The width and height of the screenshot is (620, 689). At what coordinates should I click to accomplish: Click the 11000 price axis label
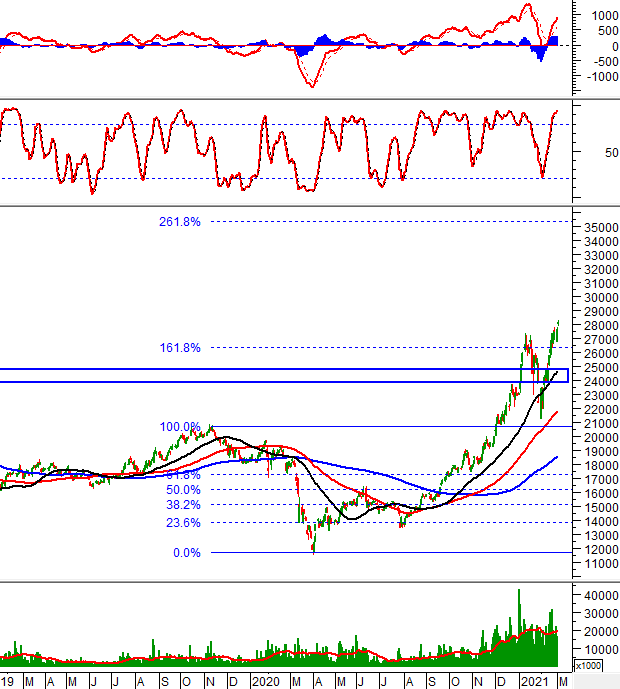tap(596, 566)
